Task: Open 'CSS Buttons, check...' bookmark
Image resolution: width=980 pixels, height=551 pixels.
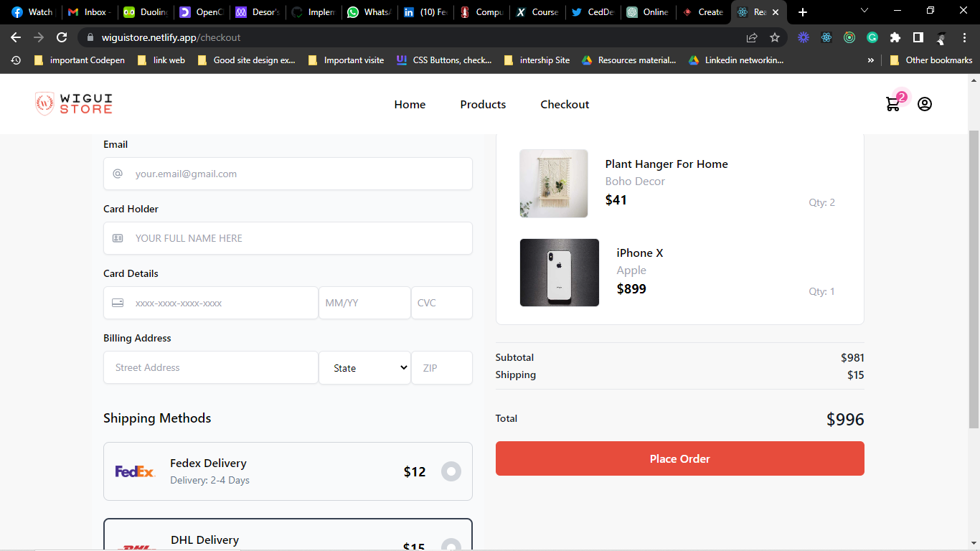Action: 444,60
